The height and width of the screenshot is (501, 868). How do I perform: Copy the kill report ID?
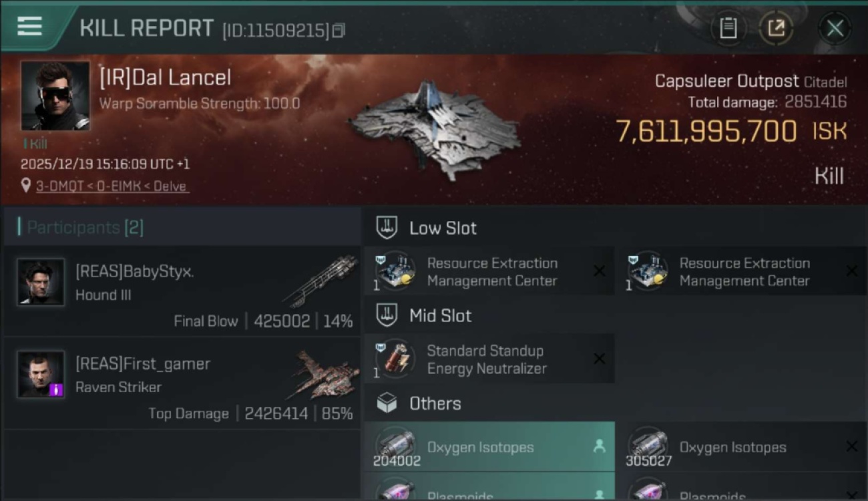339,31
